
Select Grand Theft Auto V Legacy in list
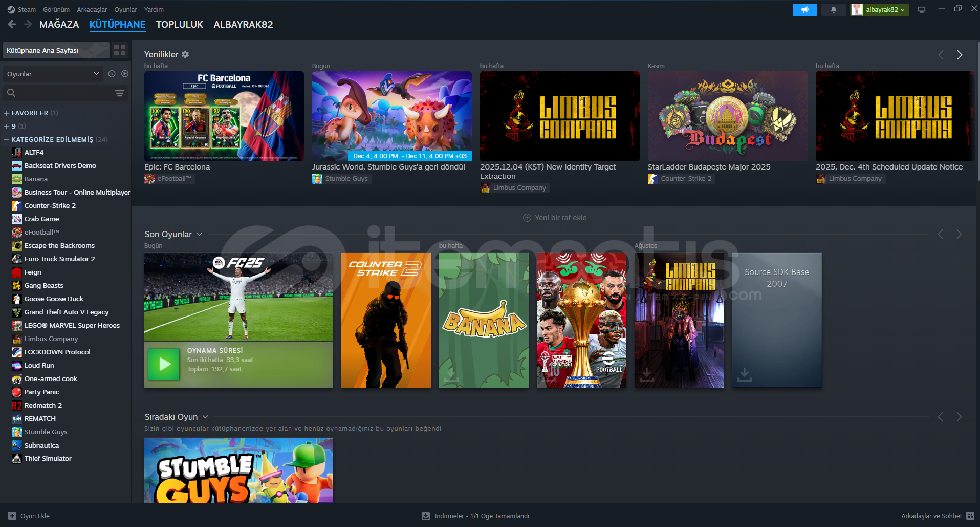67,312
